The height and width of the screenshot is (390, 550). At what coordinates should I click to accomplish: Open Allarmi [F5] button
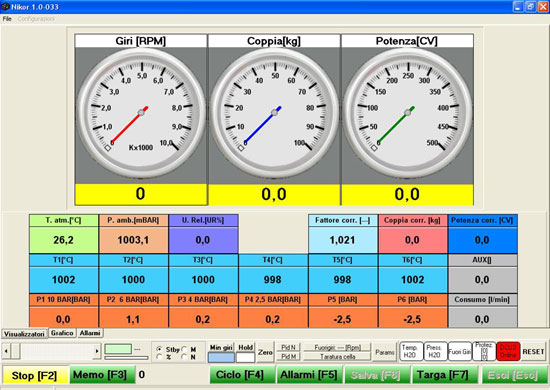[309, 375]
